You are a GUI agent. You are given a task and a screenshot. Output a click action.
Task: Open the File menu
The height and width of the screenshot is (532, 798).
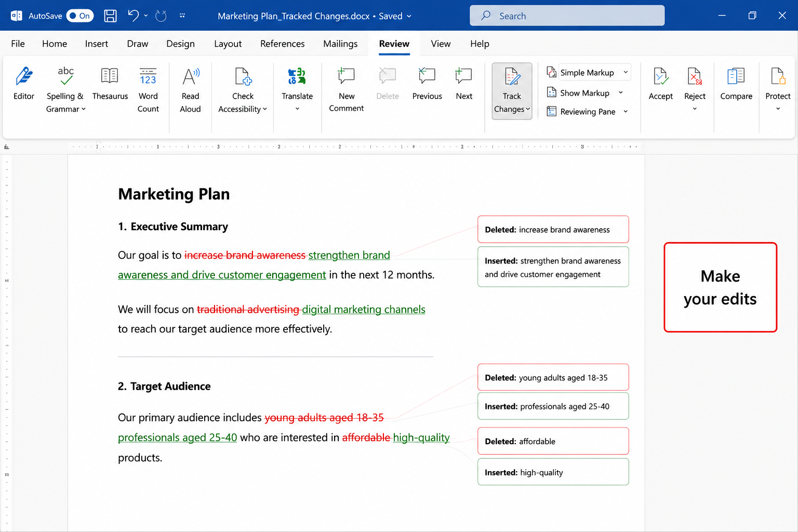(x=18, y=44)
